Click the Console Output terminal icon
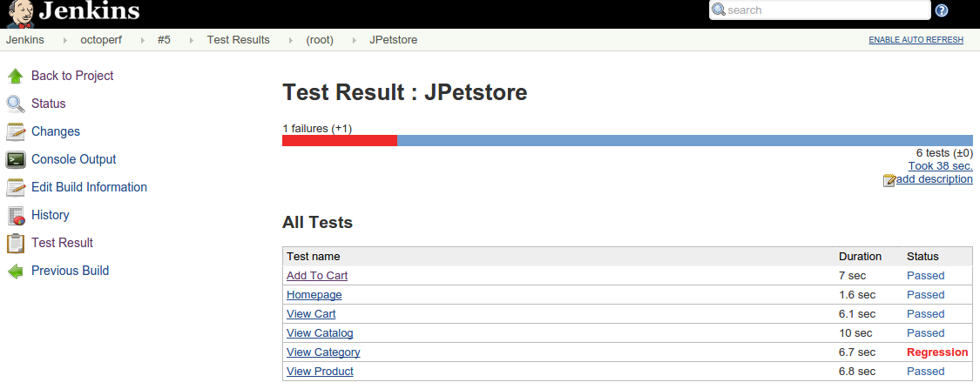Viewport: 980px width, 389px height. click(x=16, y=159)
